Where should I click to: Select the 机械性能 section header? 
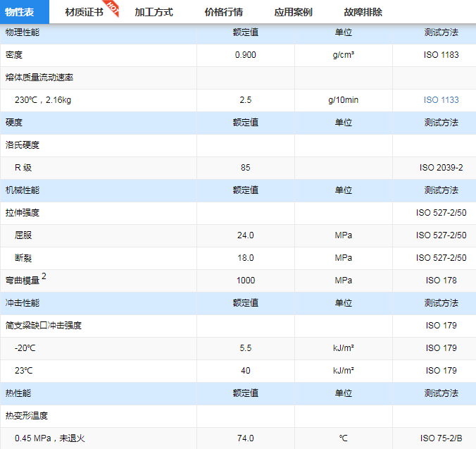23,190
